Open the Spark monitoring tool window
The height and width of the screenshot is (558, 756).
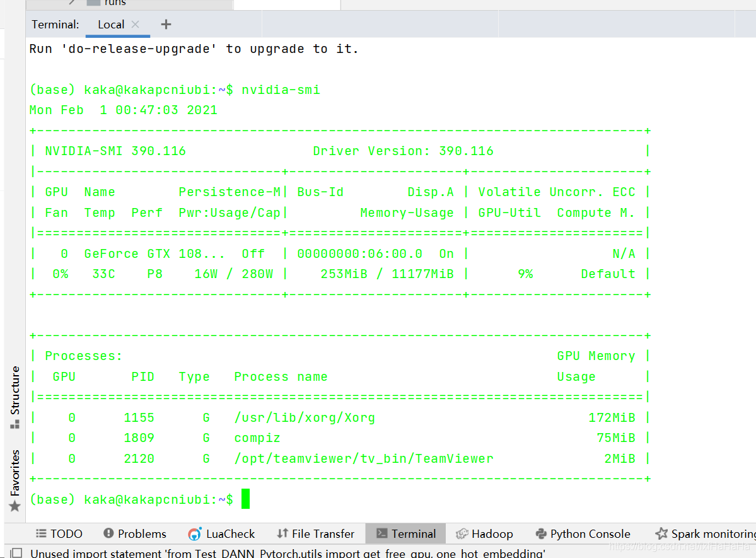pos(706,533)
